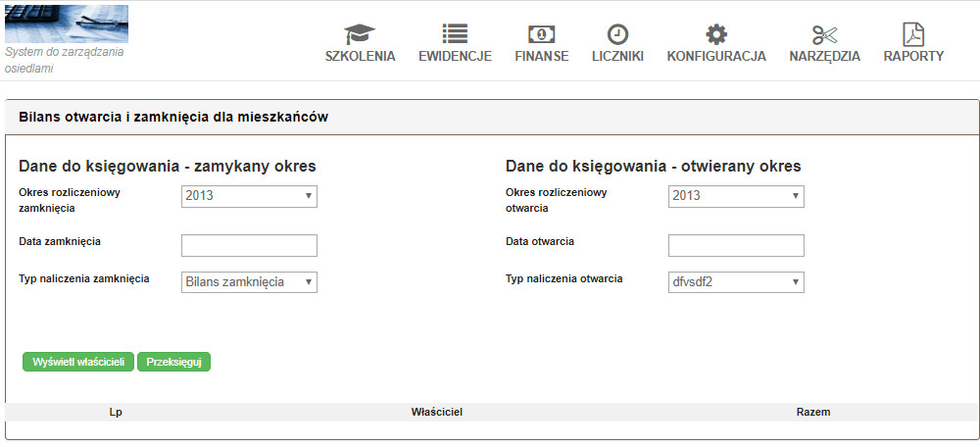Click the PDF document icon above RAPORTY
The width and height of the screenshot is (980, 447).
coord(913,33)
